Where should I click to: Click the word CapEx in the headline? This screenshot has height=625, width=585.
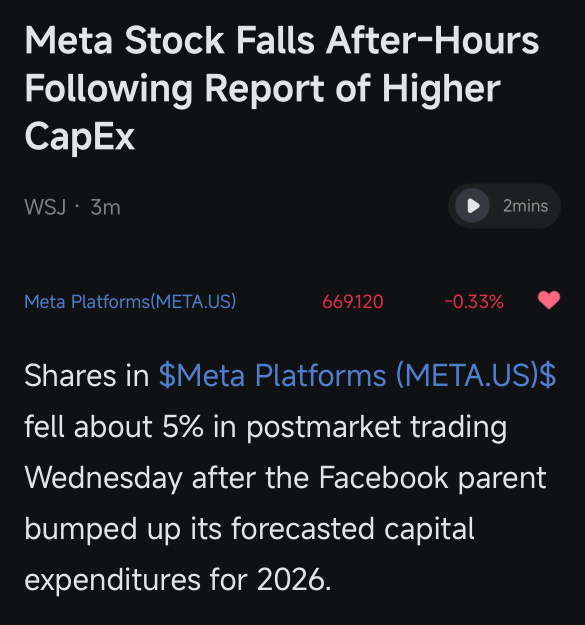pos(80,136)
